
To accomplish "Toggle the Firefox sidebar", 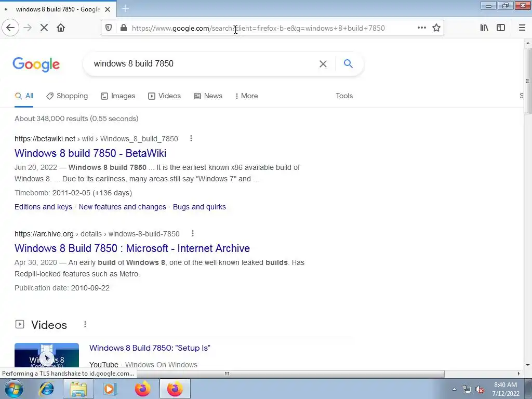I will [x=501, y=28].
